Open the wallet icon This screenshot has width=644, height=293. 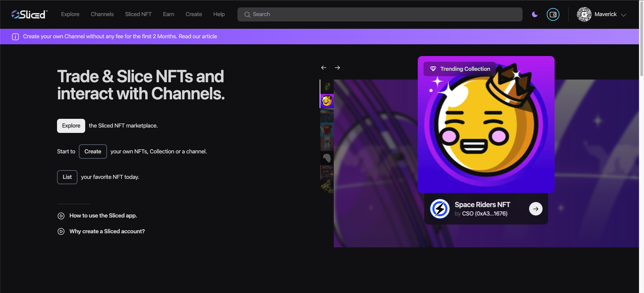pyautogui.click(x=553, y=14)
